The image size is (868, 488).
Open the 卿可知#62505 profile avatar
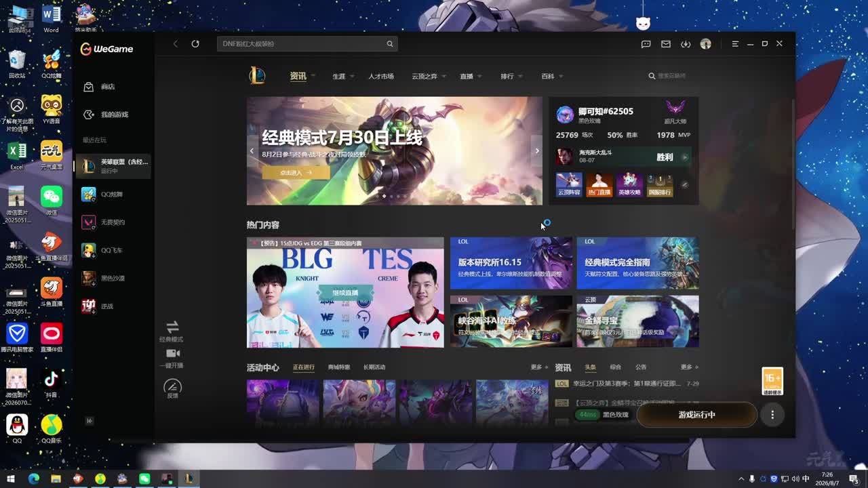(x=565, y=115)
